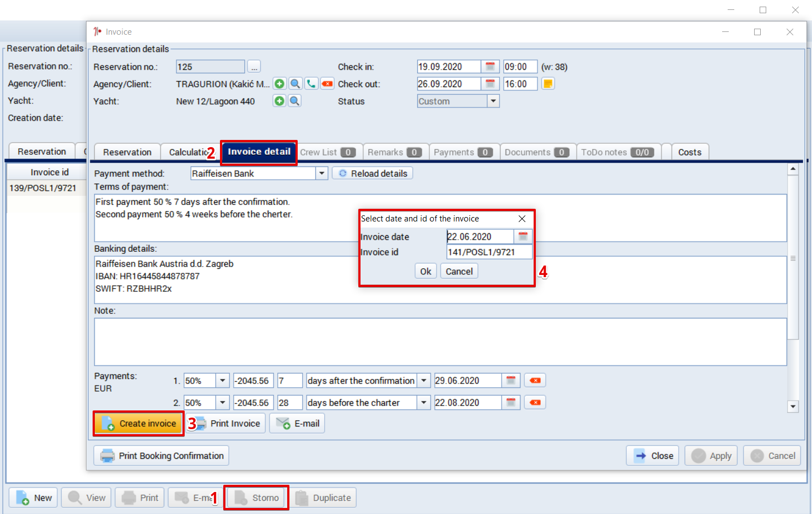Select Reservation tab in background window
The height and width of the screenshot is (514, 812).
point(42,152)
